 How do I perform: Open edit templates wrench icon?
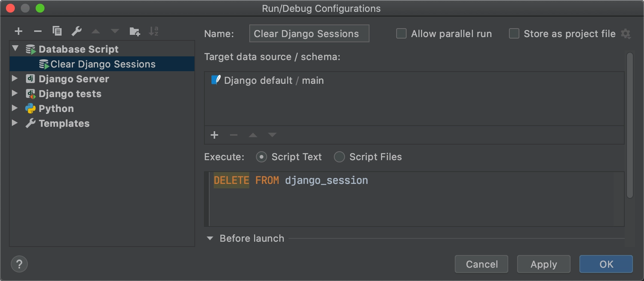click(76, 31)
